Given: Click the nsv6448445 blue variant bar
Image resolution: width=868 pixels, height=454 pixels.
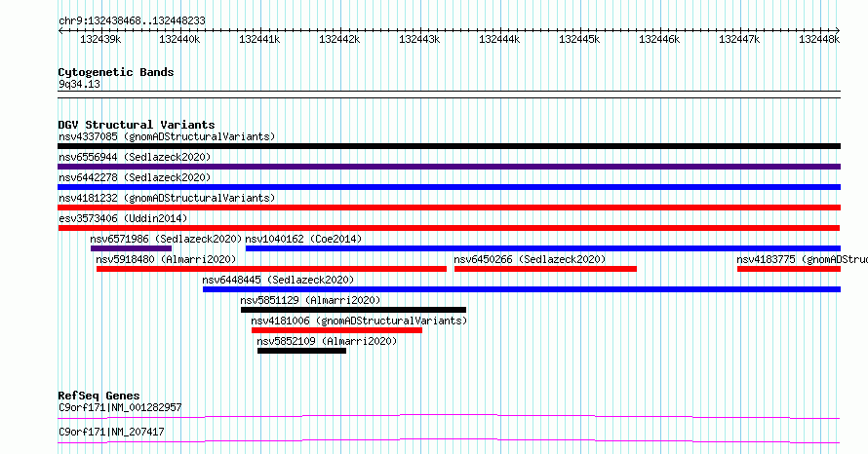Looking at the screenshot, I should 522,289.
